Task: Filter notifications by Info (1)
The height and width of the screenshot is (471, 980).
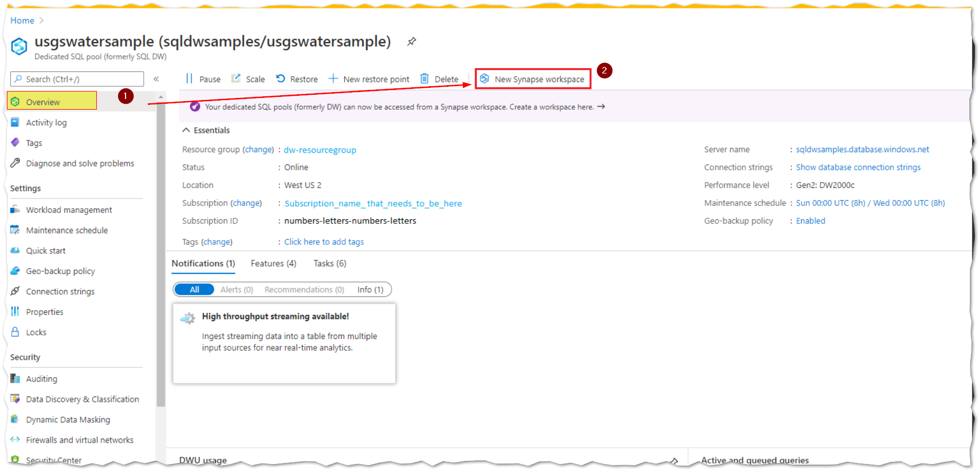Action: 370,290
